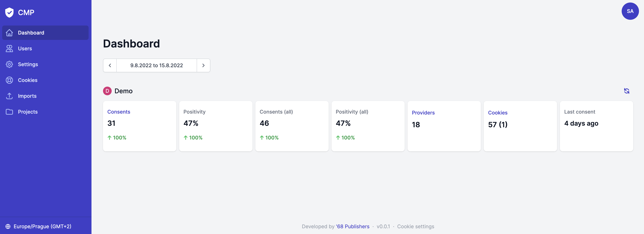Click the Projects folder icon
The width and height of the screenshot is (644, 234).
pyautogui.click(x=9, y=112)
